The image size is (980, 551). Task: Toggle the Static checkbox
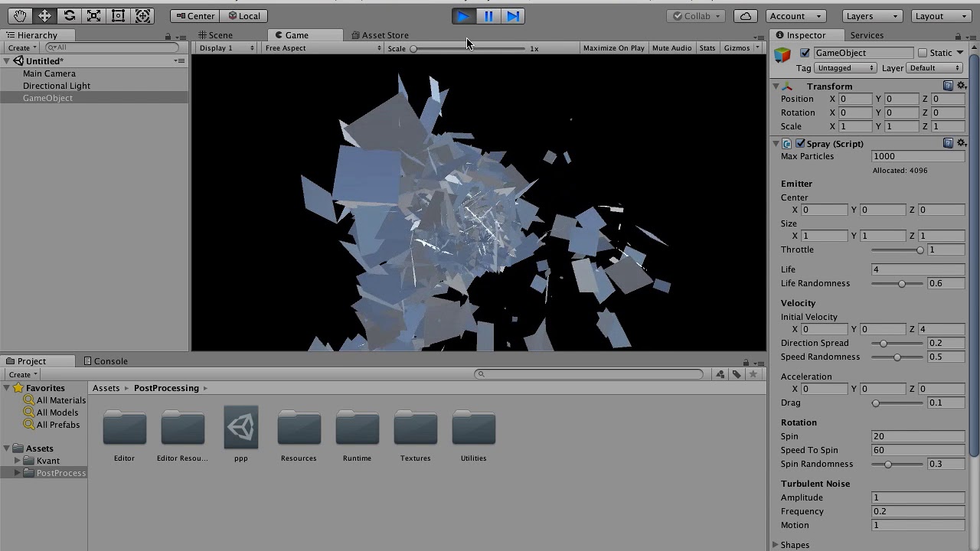click(x=923, y=53)
